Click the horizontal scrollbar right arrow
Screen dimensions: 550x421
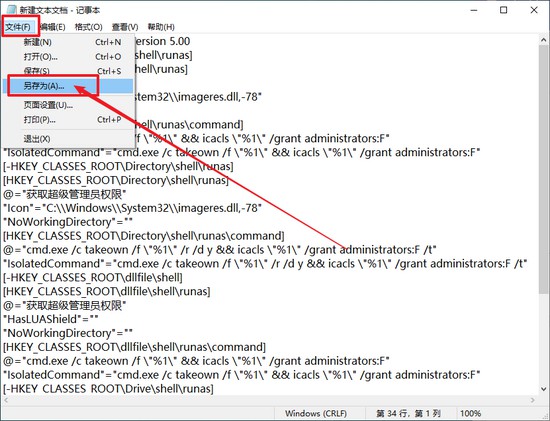533,400
